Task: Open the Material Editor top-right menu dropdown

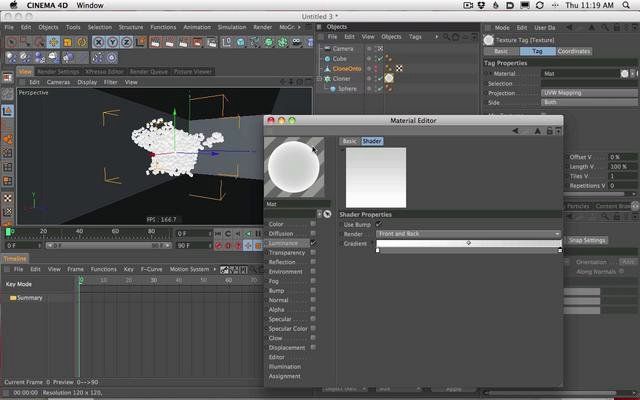Action: [558, 131]
